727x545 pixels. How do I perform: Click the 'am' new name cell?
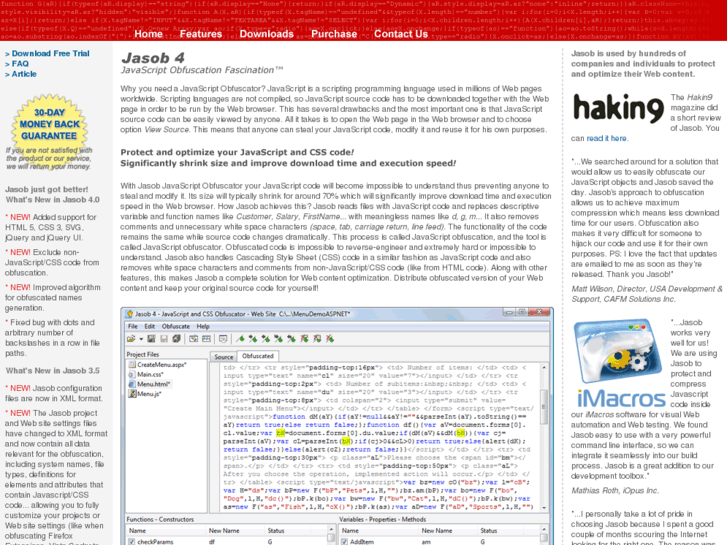click(x=426, y=542)
